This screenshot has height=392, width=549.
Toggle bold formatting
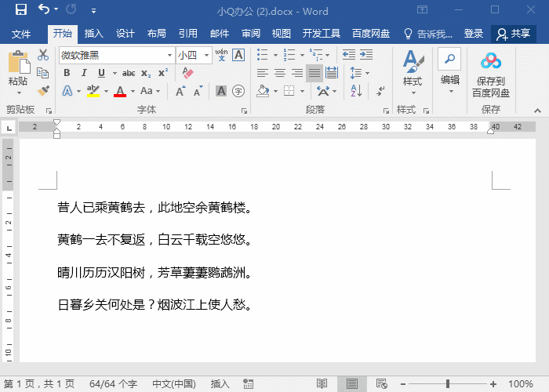point(67,73)
